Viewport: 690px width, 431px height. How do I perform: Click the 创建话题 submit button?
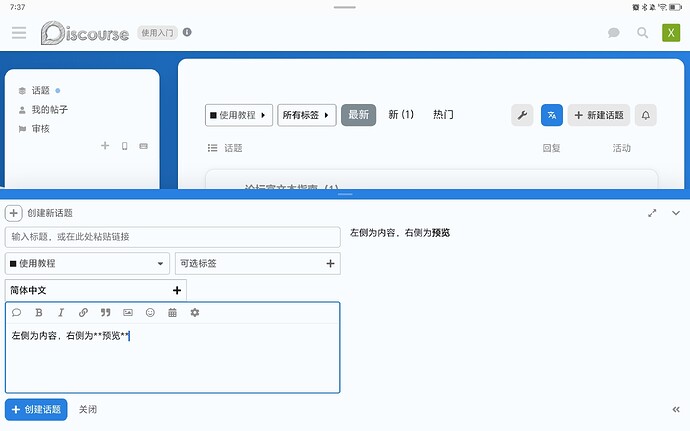(36, 410)
